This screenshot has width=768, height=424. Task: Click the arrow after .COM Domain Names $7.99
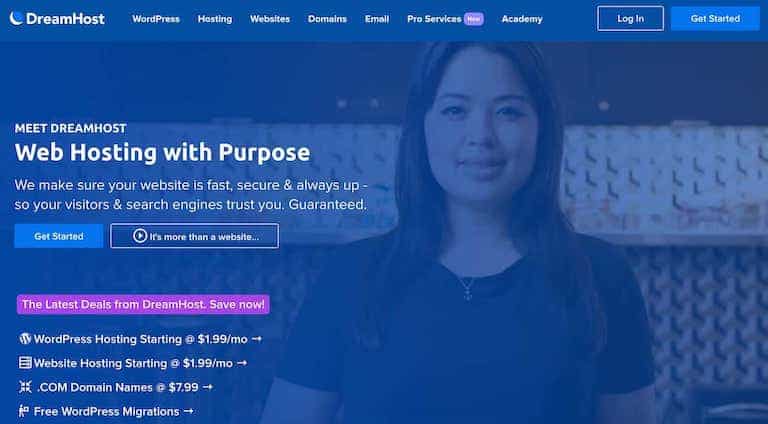tap(208, 387)
